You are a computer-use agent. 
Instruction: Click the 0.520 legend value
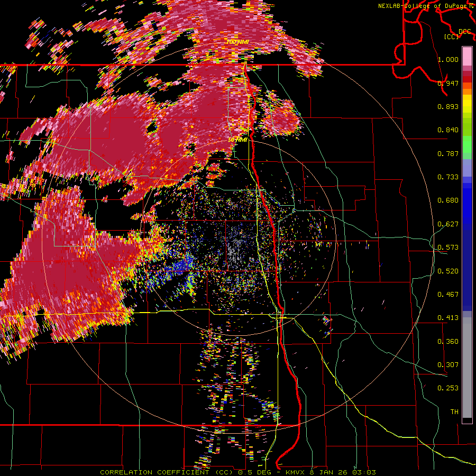click(x=448, y=271)
